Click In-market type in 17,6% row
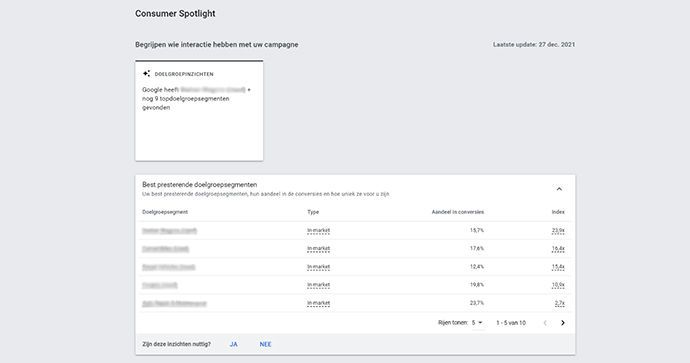 click(319, 249)
